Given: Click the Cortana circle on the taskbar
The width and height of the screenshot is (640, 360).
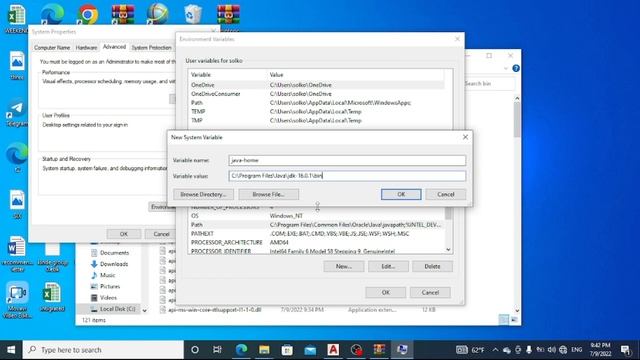Looking at the screenshot, I should click(195, 350).
